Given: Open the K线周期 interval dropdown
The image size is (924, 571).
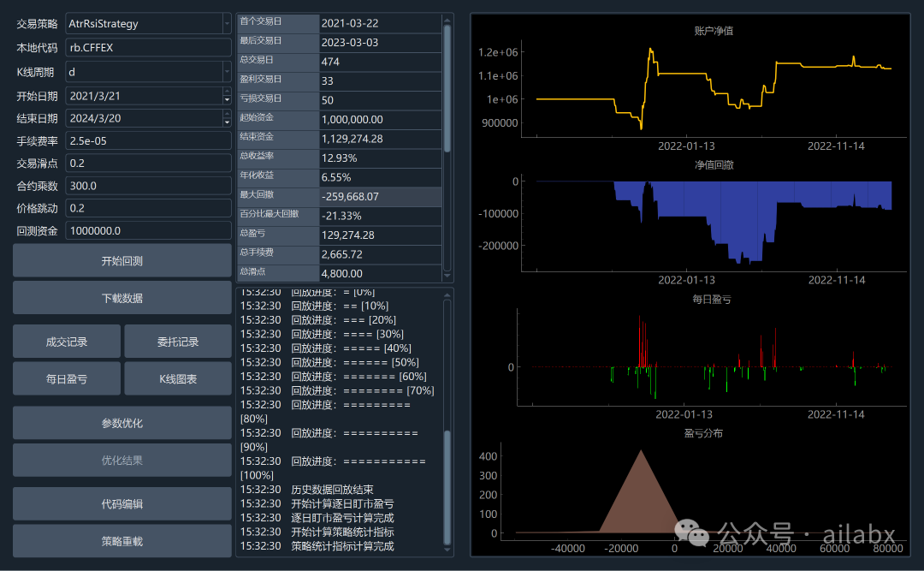Looking at the screenshot, I should click(227, 72).
